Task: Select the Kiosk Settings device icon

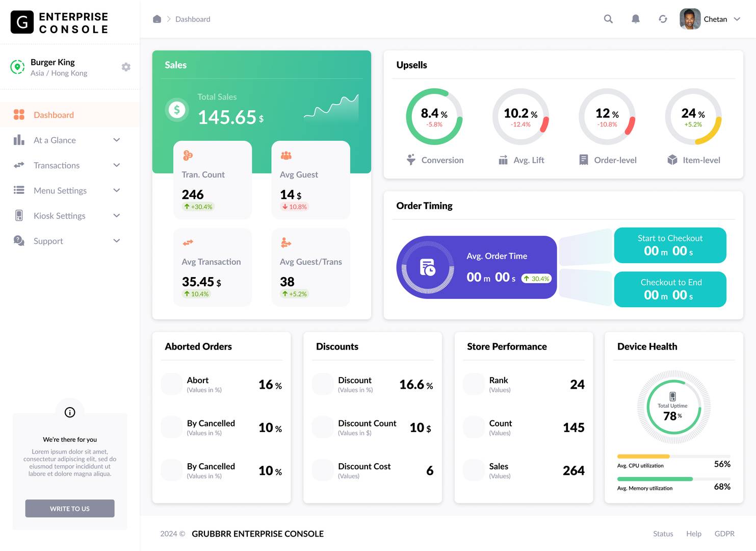Action: pyautogui.click(x=19, y=215)
